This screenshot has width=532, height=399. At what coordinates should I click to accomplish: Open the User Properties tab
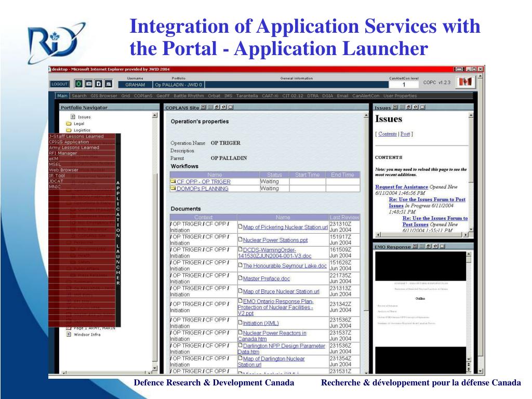coord(400,96)
